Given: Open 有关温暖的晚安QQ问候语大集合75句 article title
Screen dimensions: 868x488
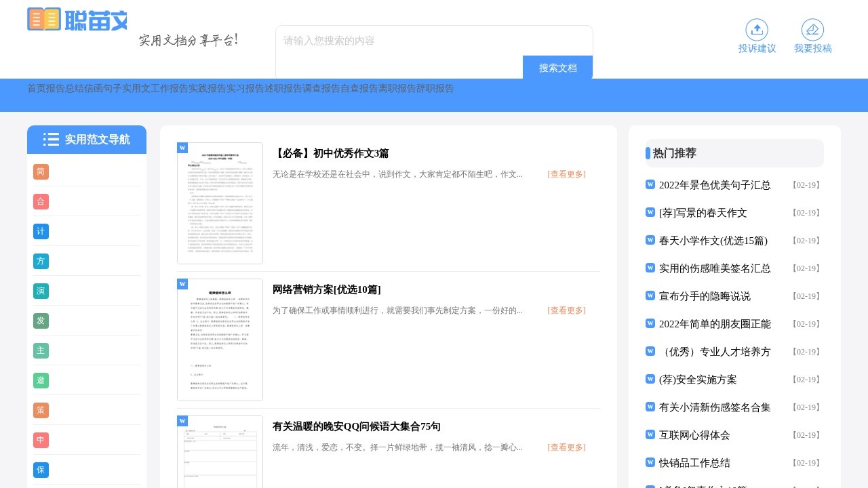Looking at the screenshot, I should coord(356,426).
